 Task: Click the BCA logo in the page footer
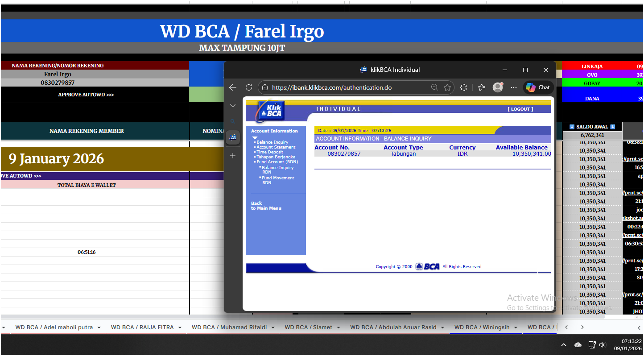coord(428,266)
